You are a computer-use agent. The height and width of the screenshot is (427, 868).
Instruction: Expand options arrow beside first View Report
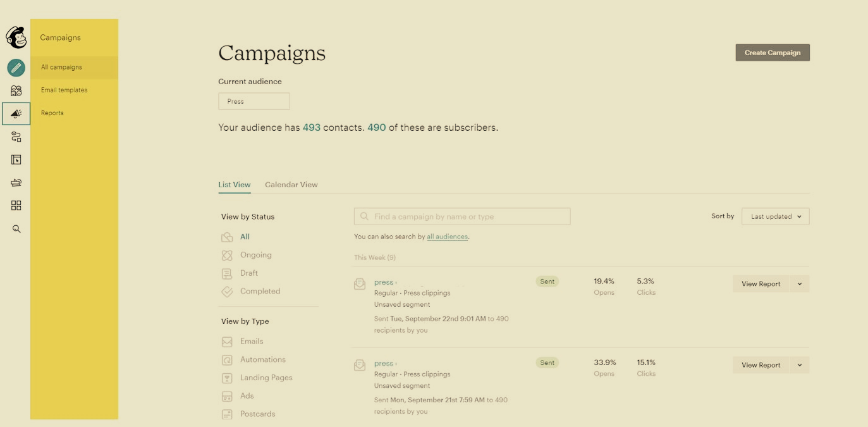pyautogui.click(x=800, y=284)
